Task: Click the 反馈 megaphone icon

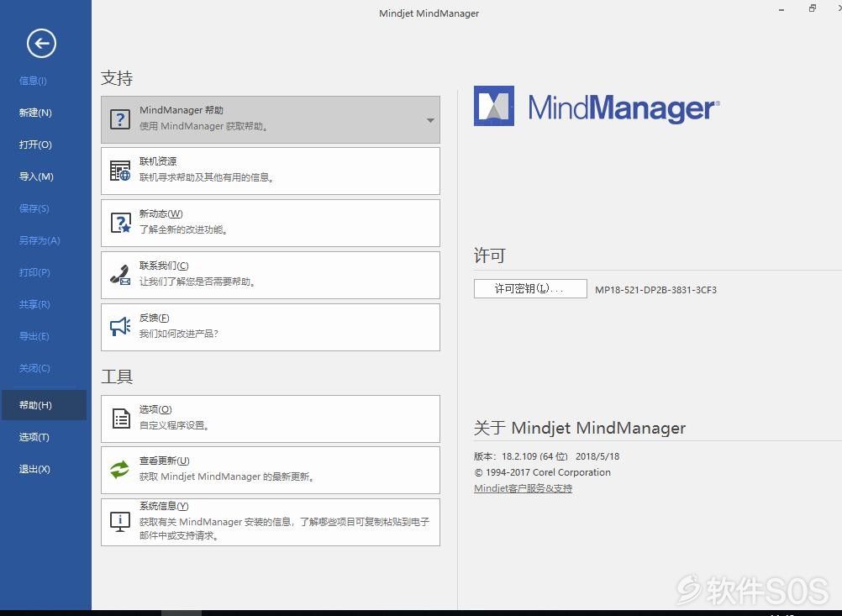Action: tap(120, 327)
